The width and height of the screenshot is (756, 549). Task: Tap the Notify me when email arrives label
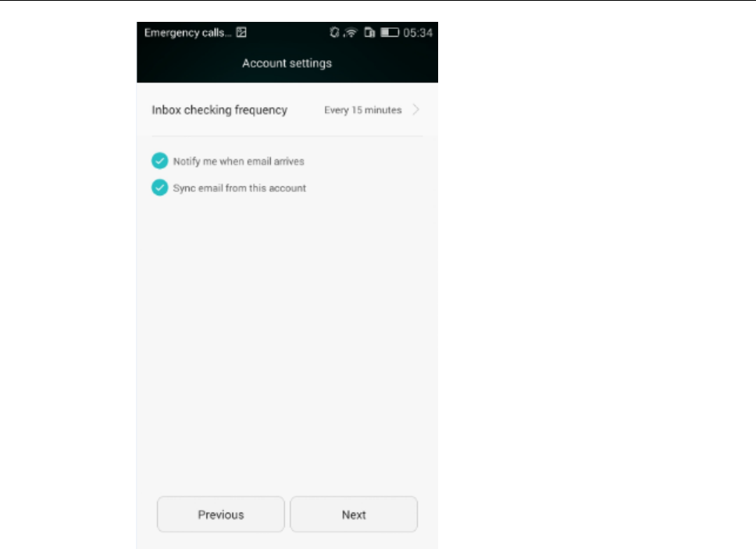click(239, 162)
